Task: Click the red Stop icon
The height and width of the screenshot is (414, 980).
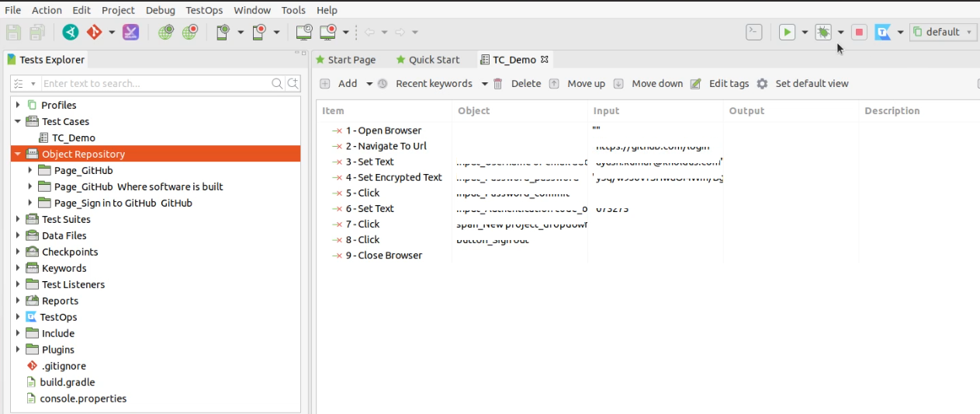Action: [859, 32]
